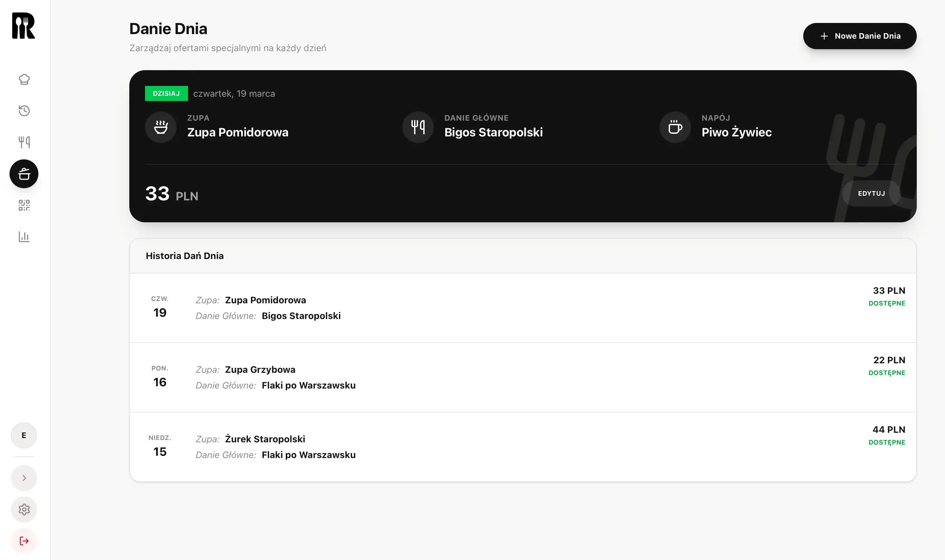Click the green DZISIAJ badge
The width and height of the screenshot is (945, 560).
click(166, 93)
